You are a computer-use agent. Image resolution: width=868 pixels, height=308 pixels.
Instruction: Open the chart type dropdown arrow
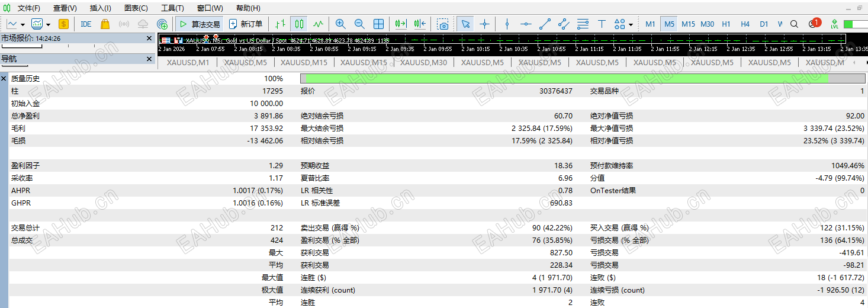coord(22,25)
